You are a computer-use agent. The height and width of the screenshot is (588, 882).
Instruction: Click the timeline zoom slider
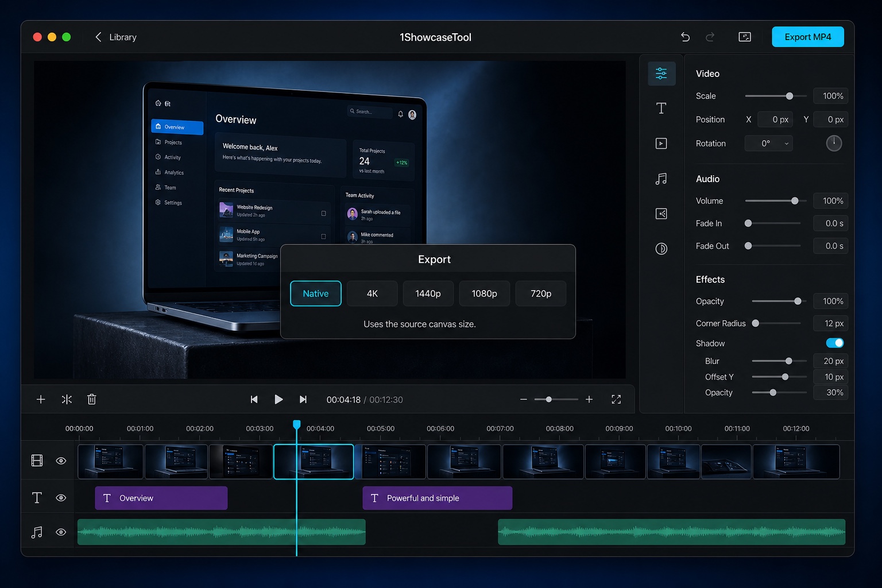556,399
